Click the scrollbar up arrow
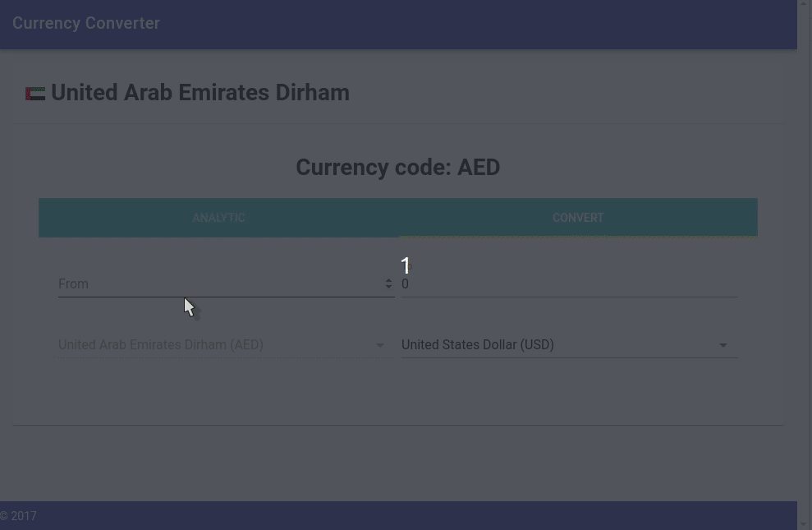812x530 pixels. (805, 3)
